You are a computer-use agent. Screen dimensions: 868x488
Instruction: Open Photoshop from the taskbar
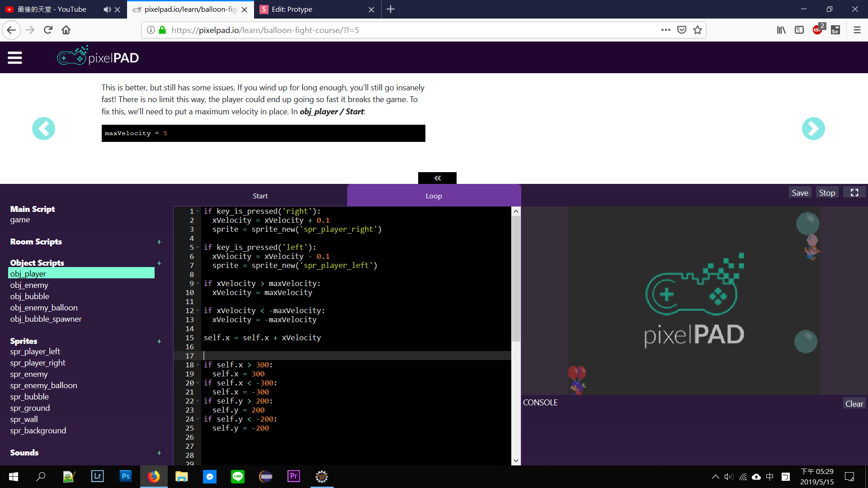click(x=126, y=476)
